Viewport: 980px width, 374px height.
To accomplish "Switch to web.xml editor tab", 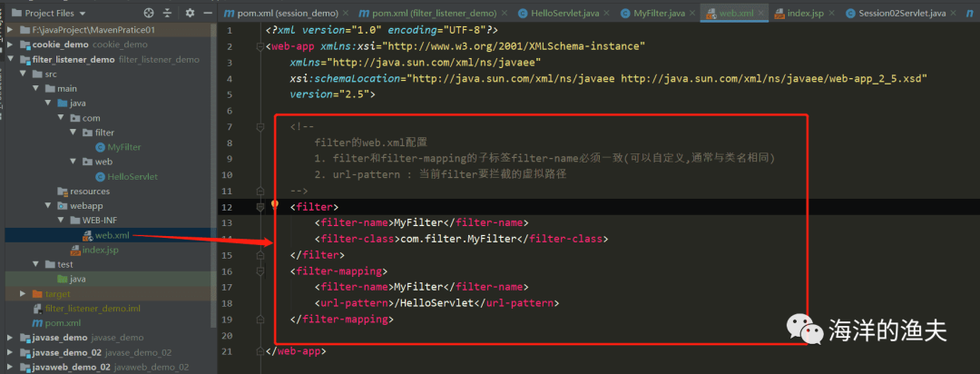I will [735, 13].
